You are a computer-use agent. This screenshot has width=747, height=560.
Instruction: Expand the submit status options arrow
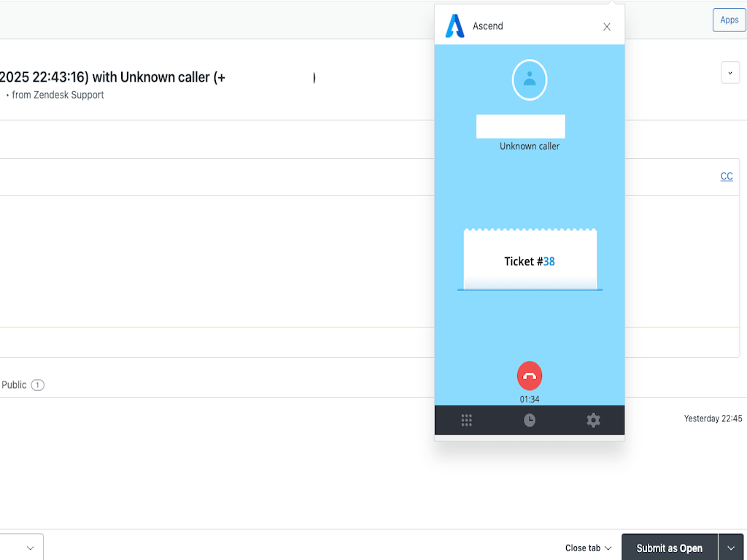(x=732, y=548)
